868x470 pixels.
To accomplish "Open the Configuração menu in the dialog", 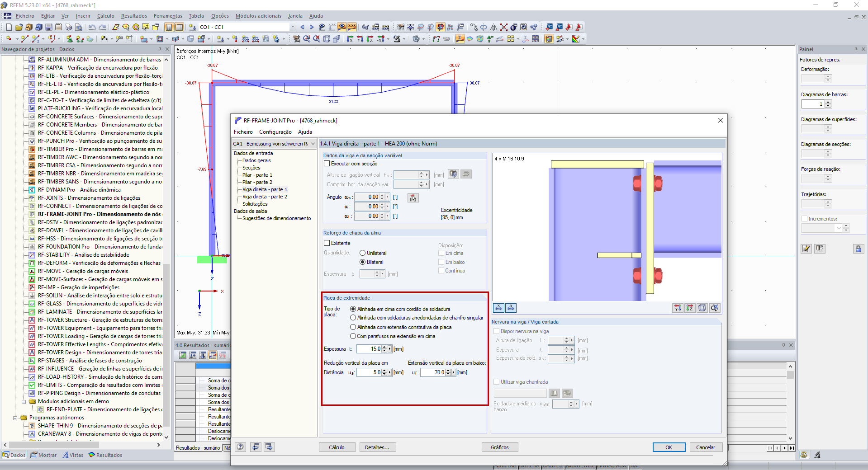I will [x=275, y=132].
